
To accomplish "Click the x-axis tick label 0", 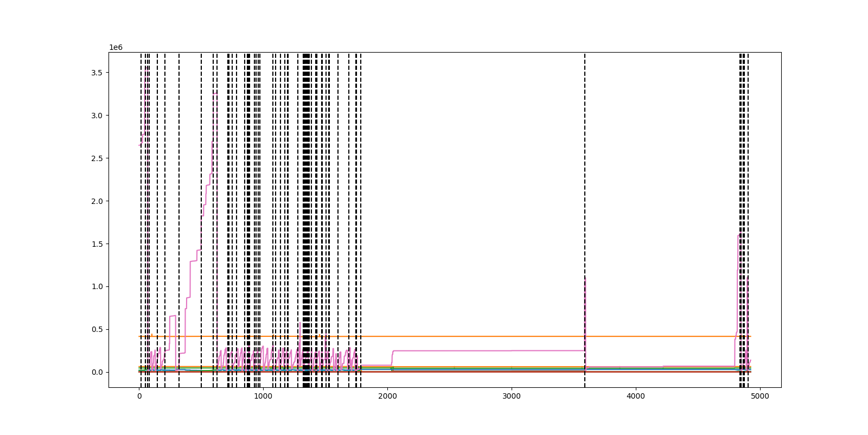I will click(x=139, y=396).
